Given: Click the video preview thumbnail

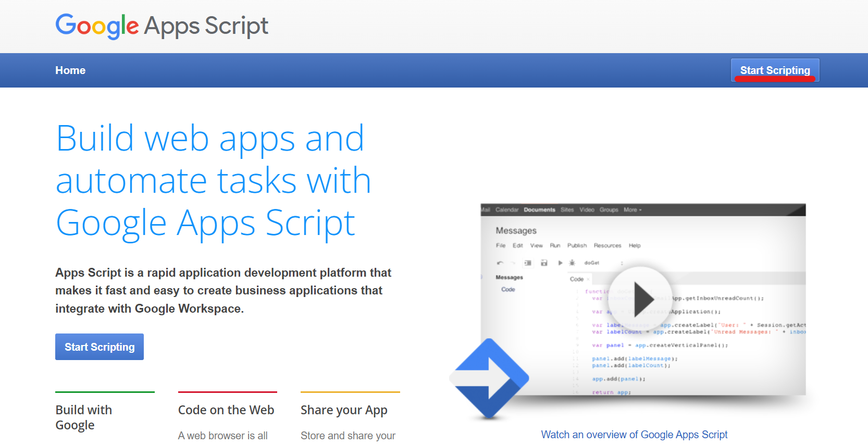Looking at the screenshot, I should (643, 299).
